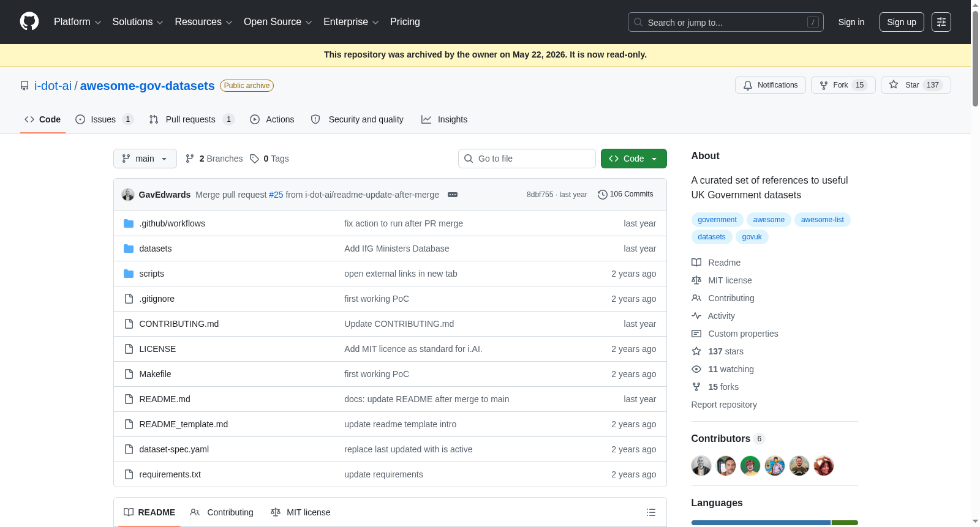Open README_template.md file

point(184,424)
